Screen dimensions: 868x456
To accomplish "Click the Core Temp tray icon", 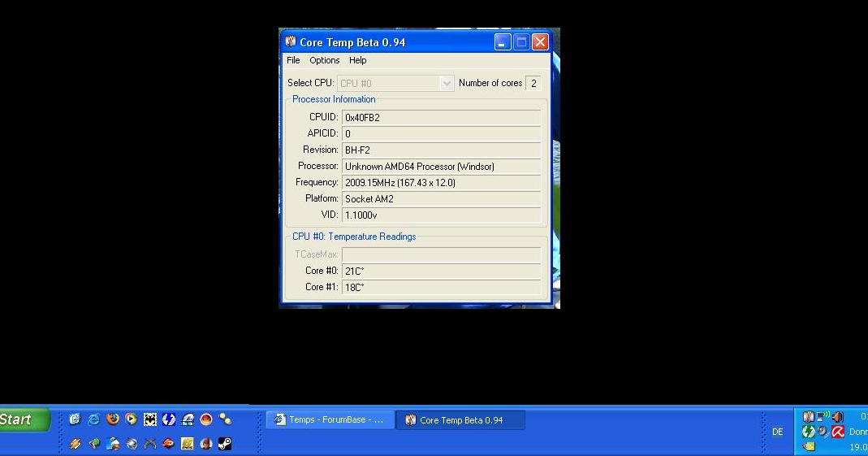I will pyautogui.click(x=808, y=417).
